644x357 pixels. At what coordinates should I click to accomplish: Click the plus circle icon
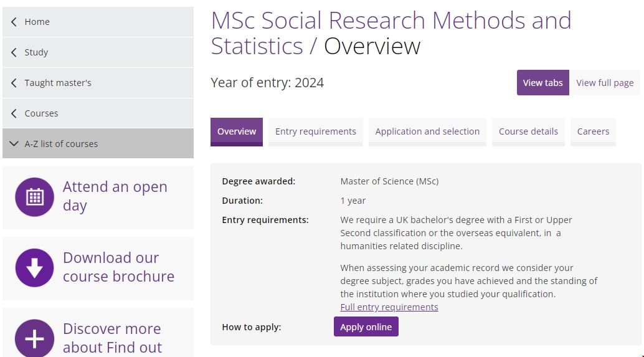34,338
